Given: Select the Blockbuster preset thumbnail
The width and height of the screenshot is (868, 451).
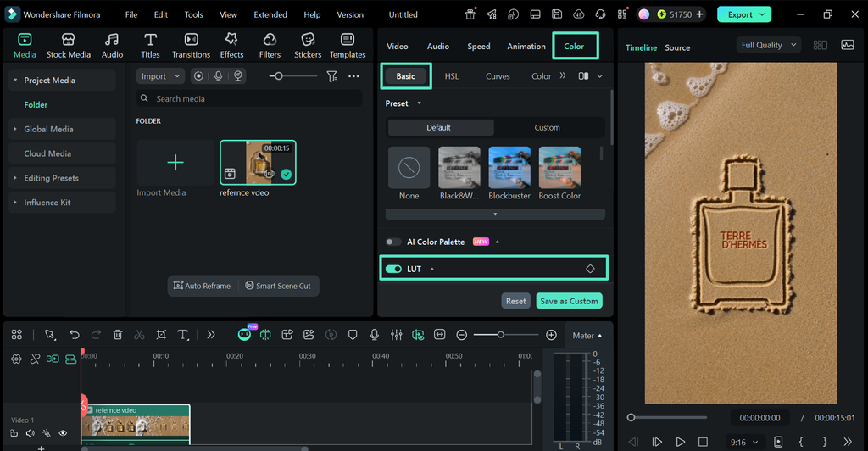Looking at the screenshot, I should pos(509,168).
